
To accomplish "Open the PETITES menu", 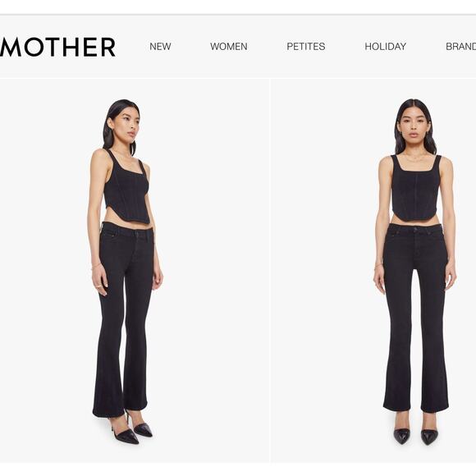I will point(305,47).
